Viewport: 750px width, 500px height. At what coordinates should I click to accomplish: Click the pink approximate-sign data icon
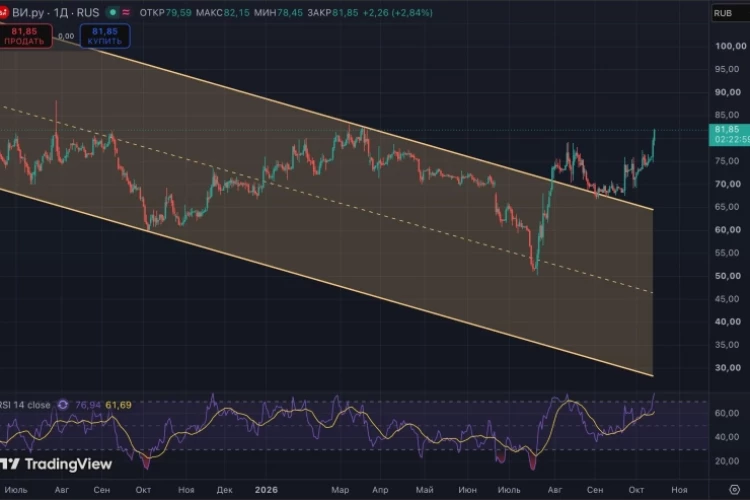(x=126, y=12)
